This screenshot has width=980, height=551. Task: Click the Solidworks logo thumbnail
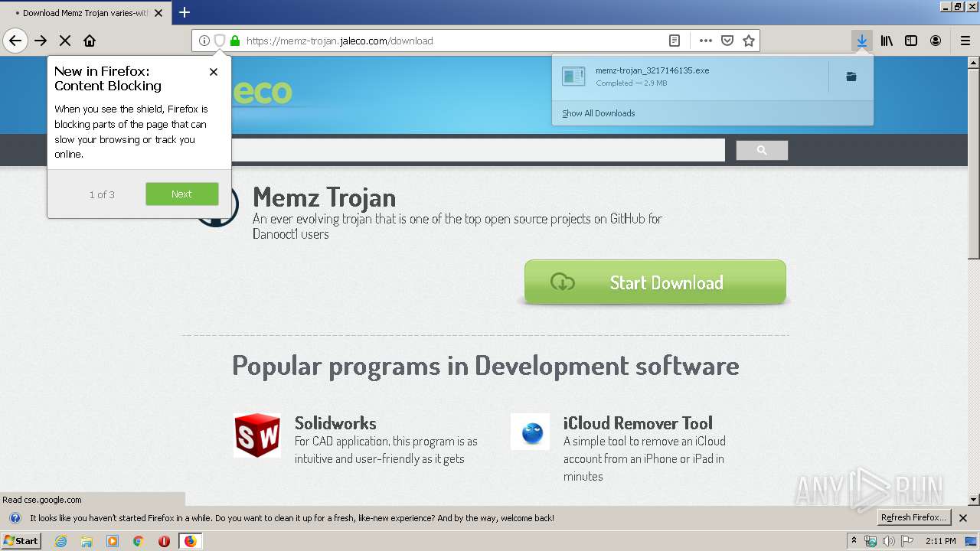click(x=257, y=435)
